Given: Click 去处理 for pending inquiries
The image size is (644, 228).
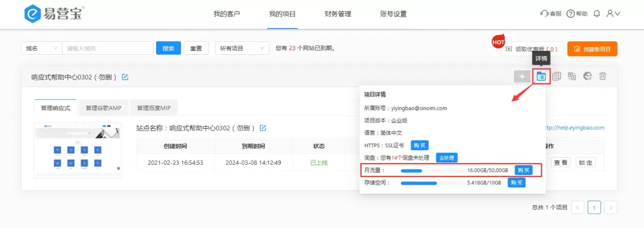Looking at the screenshot, I should [x=447, y=158].
